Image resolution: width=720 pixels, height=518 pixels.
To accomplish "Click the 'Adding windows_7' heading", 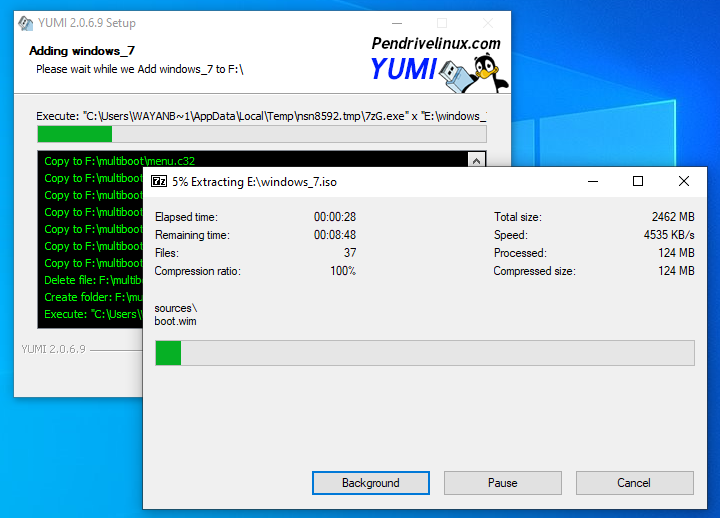I will (82, 51).
